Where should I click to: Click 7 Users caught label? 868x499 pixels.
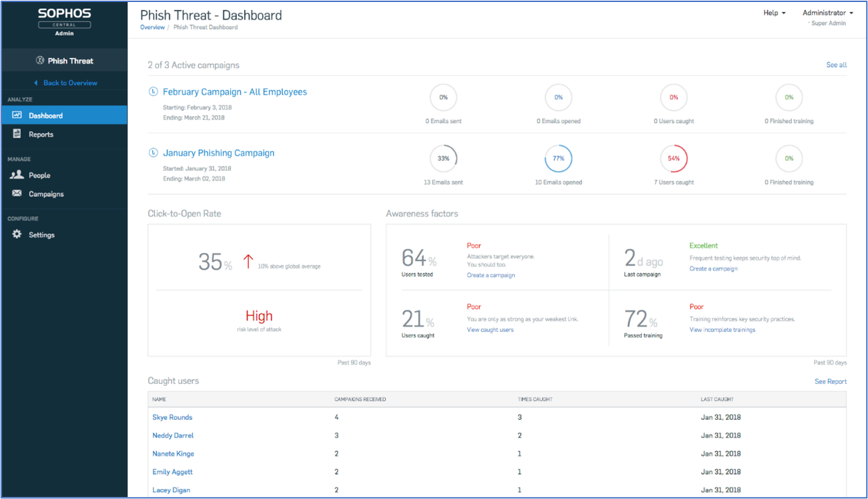pyautogui.click(x=674, y=182)
